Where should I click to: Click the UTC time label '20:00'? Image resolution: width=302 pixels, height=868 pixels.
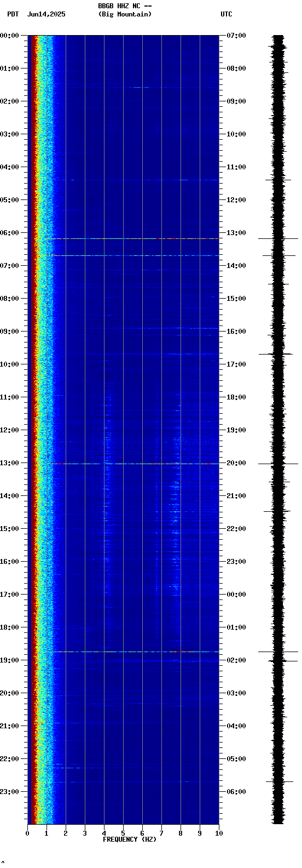tap(236, 463)
